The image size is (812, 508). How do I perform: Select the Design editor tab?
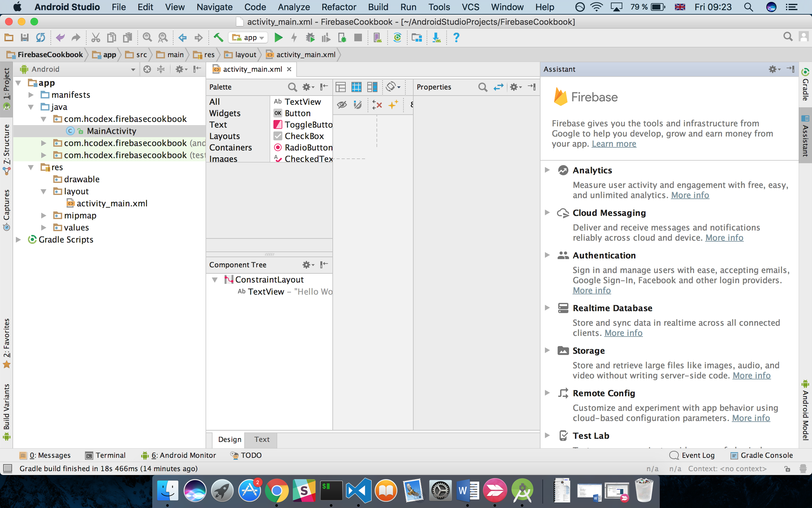[230, 439]
